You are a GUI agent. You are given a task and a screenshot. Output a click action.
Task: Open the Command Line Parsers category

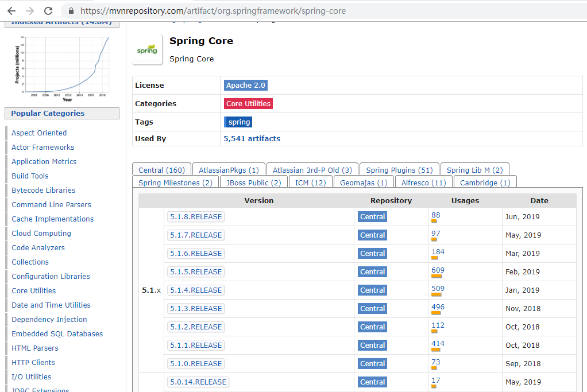51,204
